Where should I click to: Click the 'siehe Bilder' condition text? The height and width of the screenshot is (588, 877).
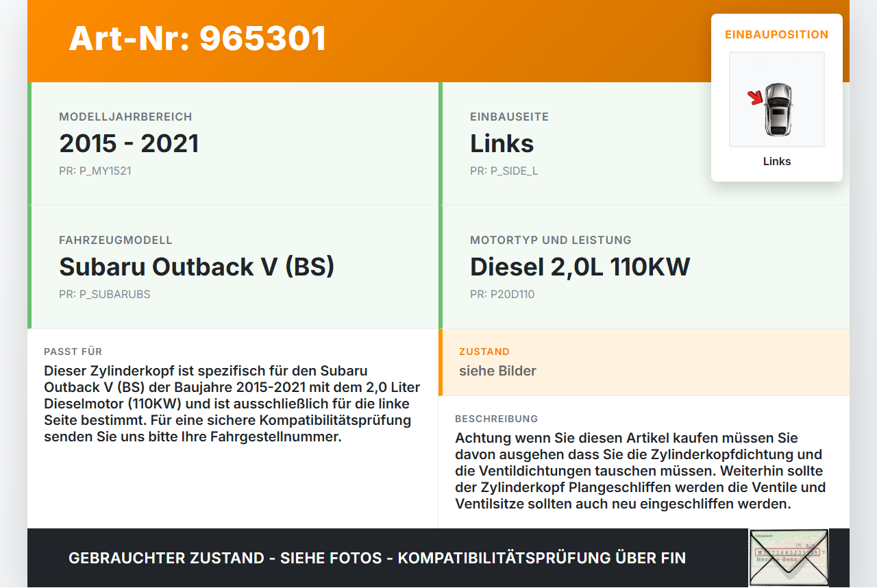497,371
